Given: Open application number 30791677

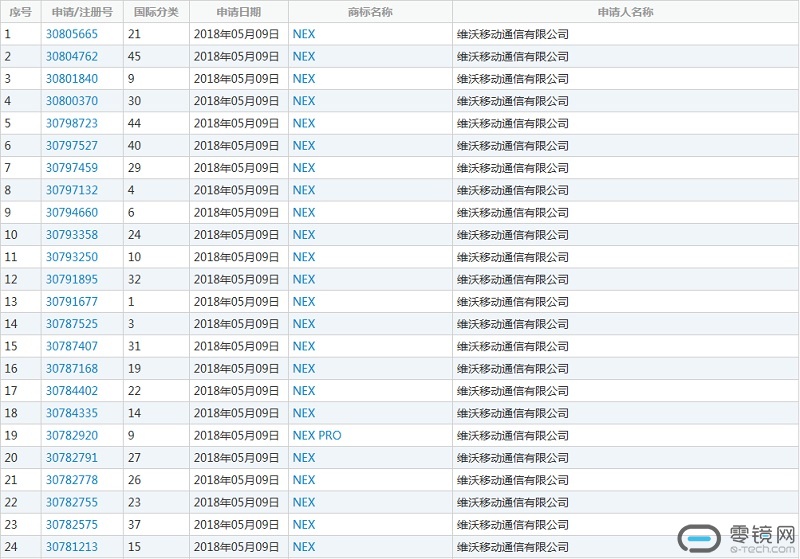Looking at the screenshot, I should (71, 302).
